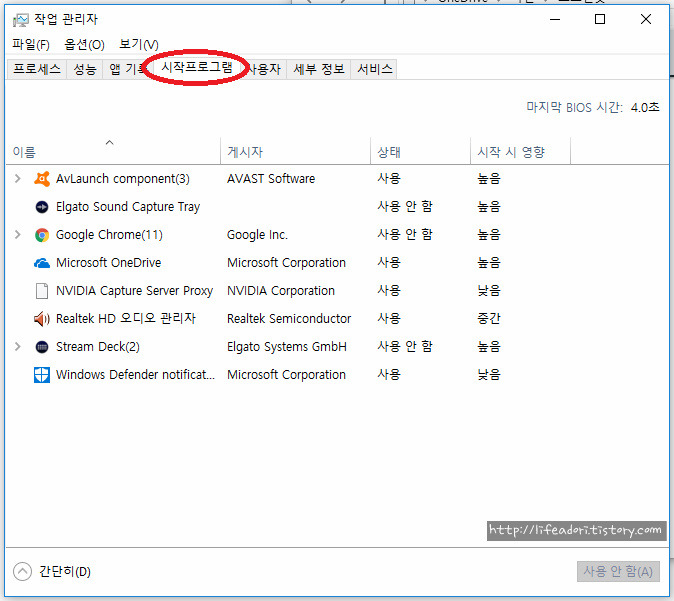Open the 파일(F) menu

(31, 44)
